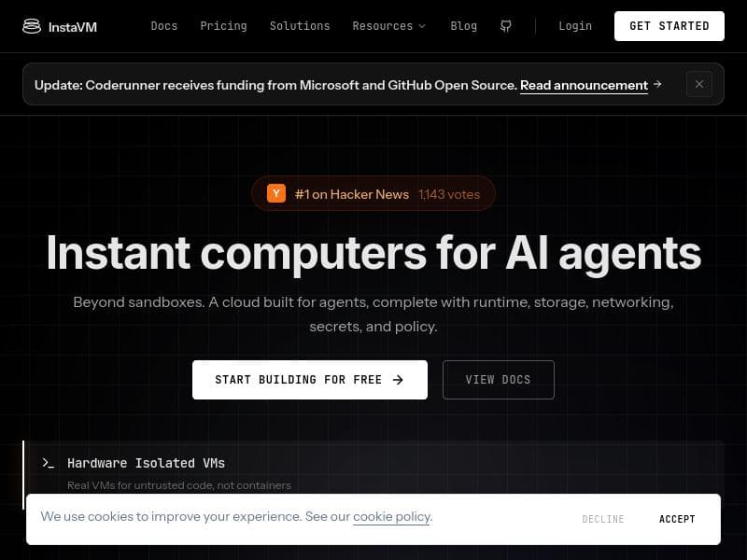Open the Docs nav item

[164, 26]
